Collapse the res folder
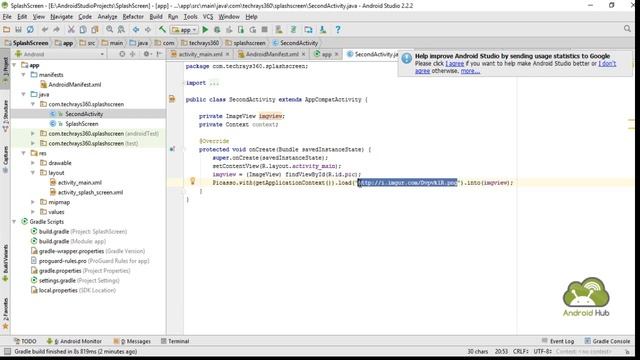The width and height of the screenshot is (640, 360). click(24, 153)
